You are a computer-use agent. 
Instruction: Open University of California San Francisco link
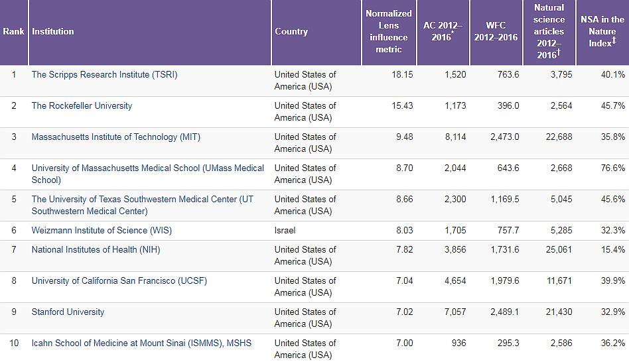pos(119,280)
